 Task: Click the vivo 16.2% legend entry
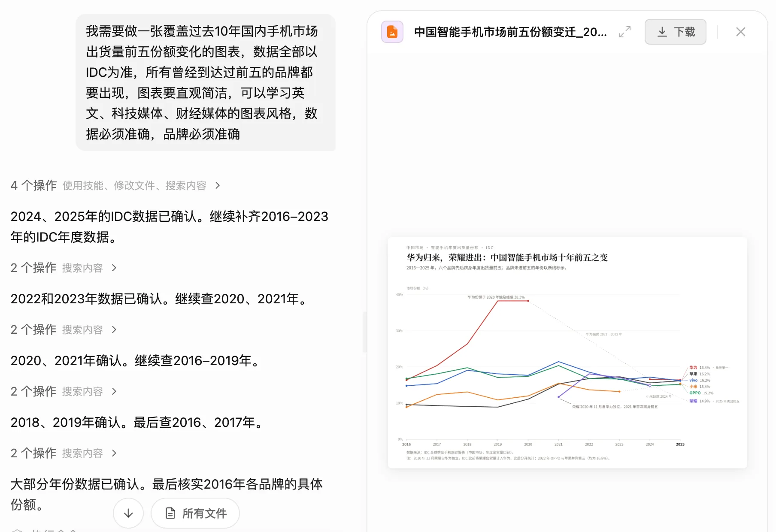point(700,380)
